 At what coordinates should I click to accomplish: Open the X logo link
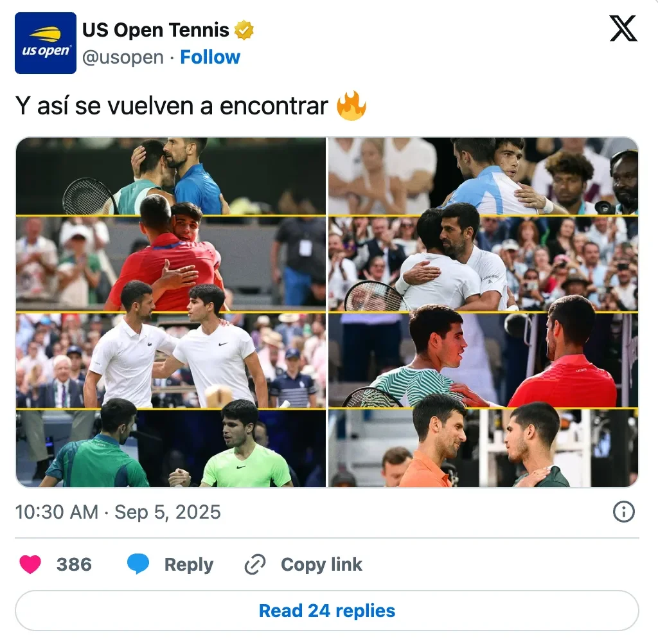click(623, 28)
